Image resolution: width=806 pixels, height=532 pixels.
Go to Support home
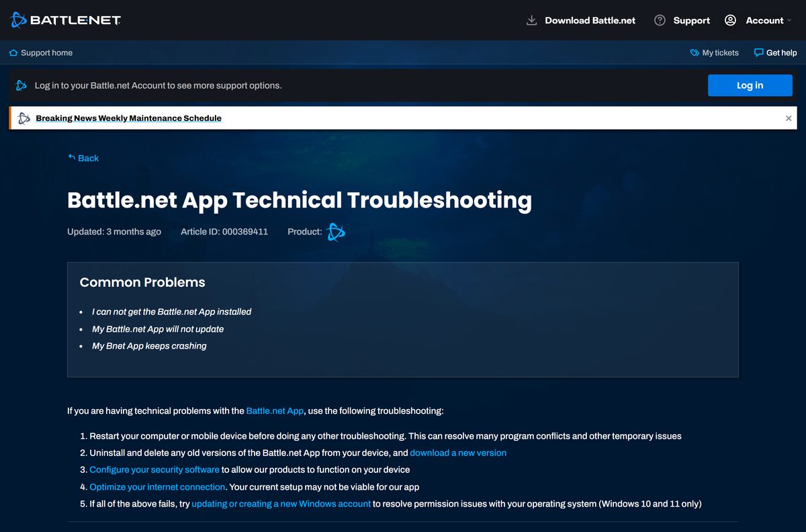pos(46,52)
